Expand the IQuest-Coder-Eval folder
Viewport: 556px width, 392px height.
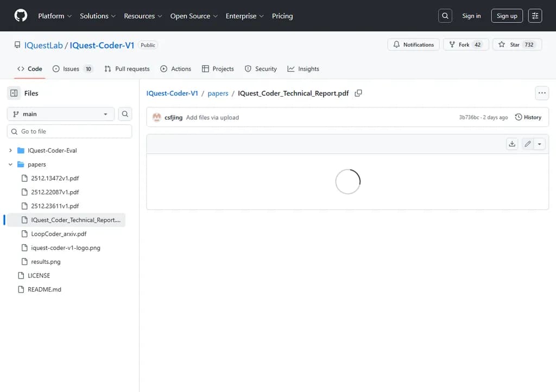[x=10, y=150]
